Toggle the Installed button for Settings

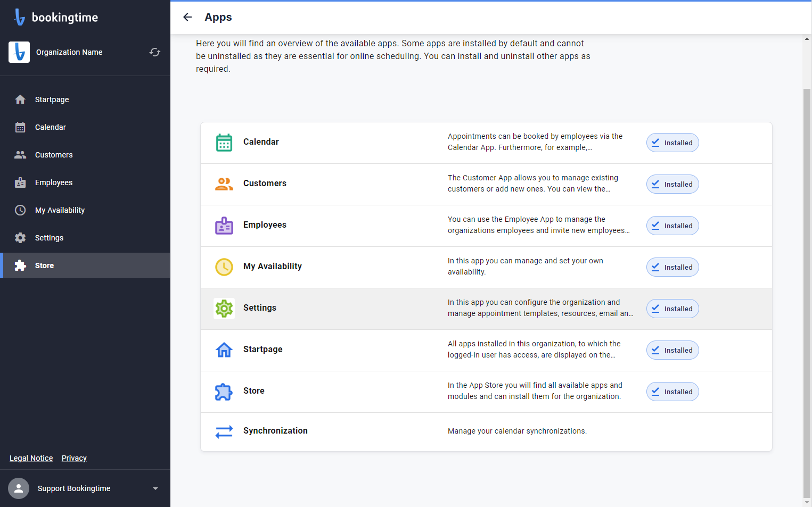click(672, 309)
